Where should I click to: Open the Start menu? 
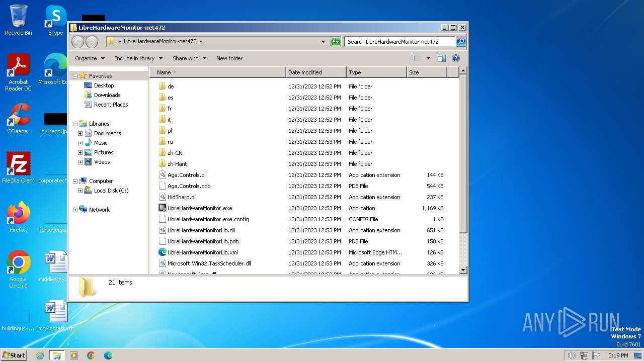(14, 355)
